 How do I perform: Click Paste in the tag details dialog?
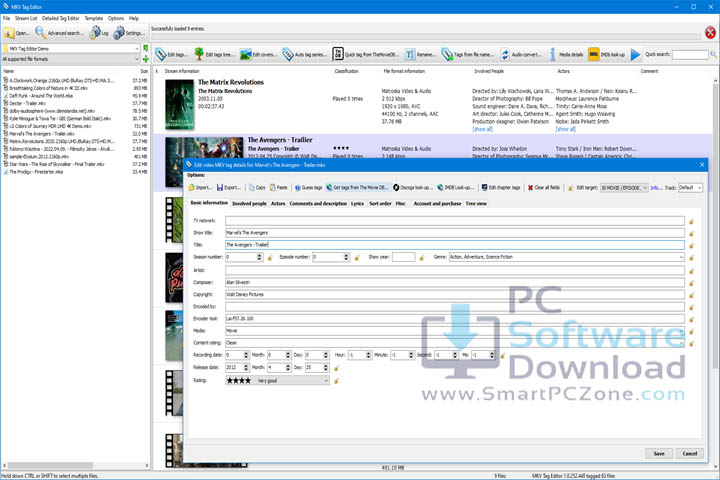click(x=279, y=187)
